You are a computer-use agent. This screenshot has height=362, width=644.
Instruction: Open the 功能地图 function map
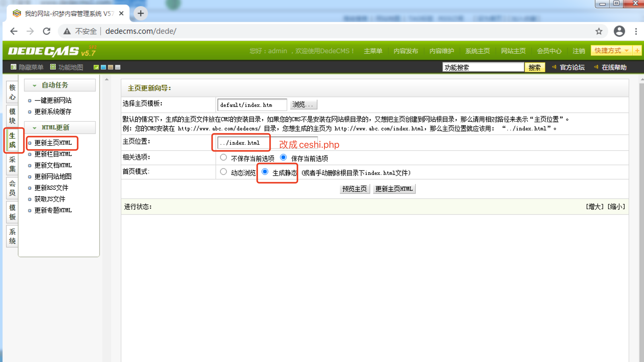67,67
